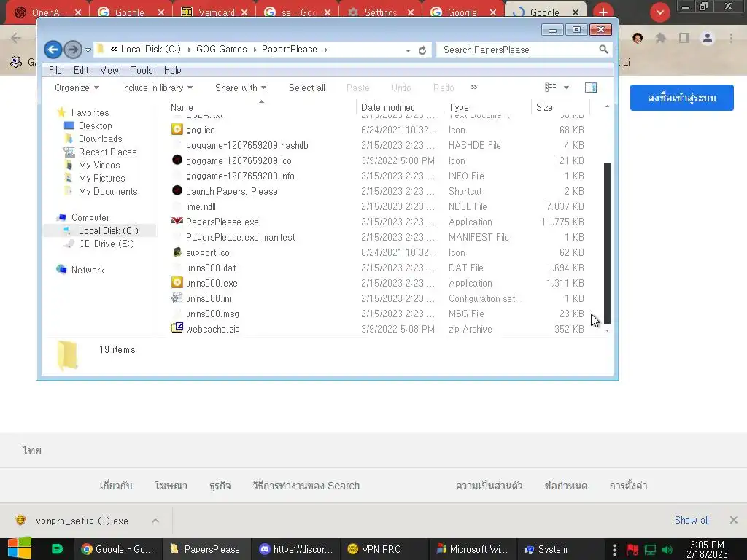
Task: Open the Help menu
Action: click(x=172, y=70)
